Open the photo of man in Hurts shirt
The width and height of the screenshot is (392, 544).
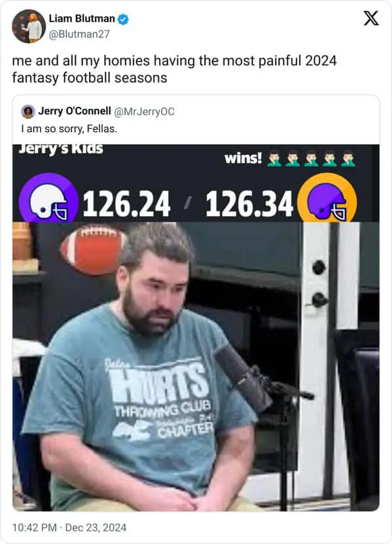tap(196, 367)
